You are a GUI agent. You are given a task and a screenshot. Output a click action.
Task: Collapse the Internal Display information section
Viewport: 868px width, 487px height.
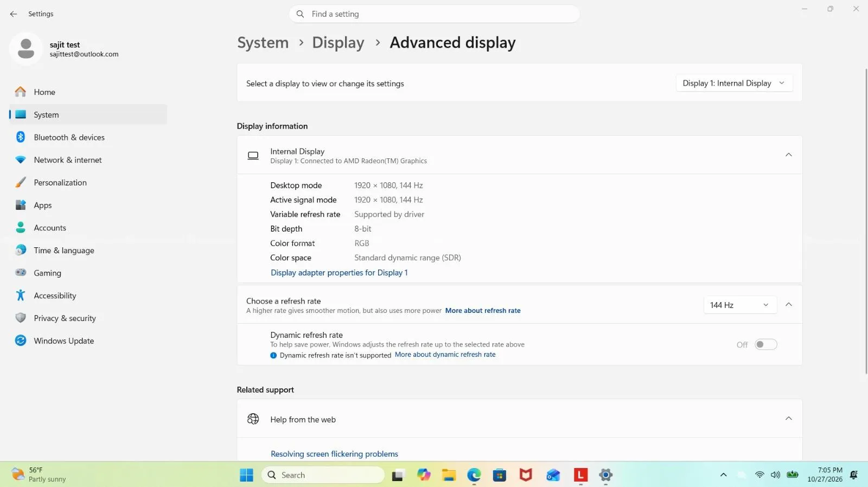point(789,155)
